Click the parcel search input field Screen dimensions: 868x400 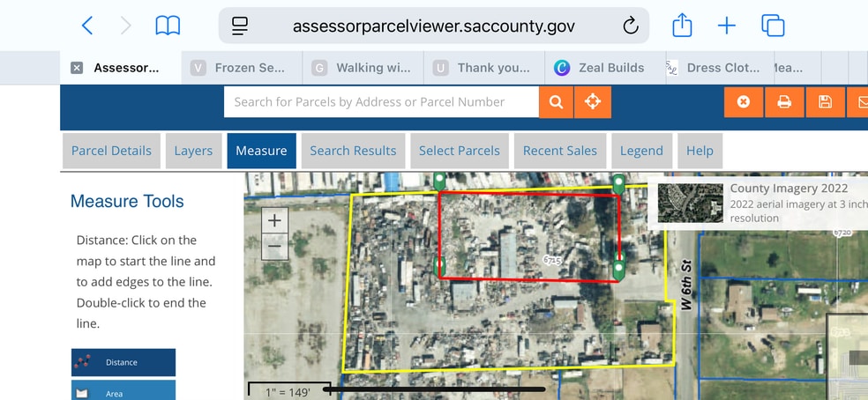(381, 102)
